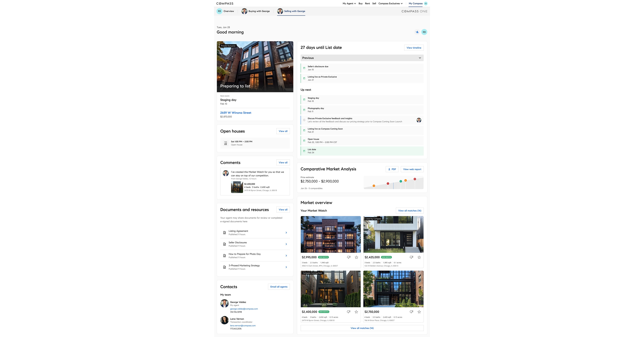
Task: Click the View timeline button
Action: [x=414, y=47]
